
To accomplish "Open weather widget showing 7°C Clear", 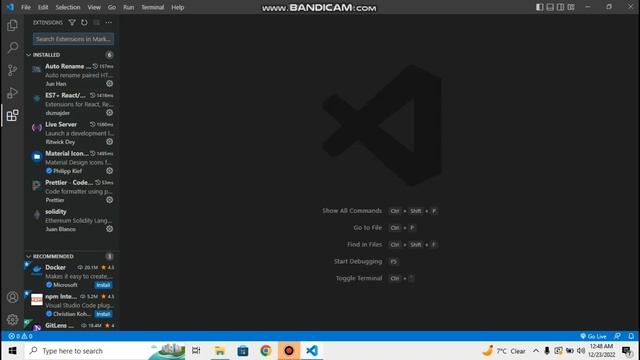I will point(504,351).
